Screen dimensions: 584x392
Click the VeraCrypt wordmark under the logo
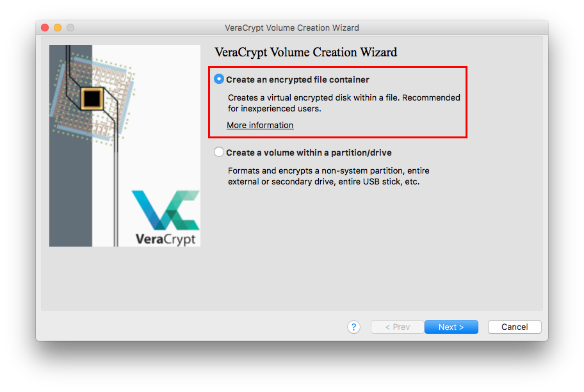[x=165, y=239]
